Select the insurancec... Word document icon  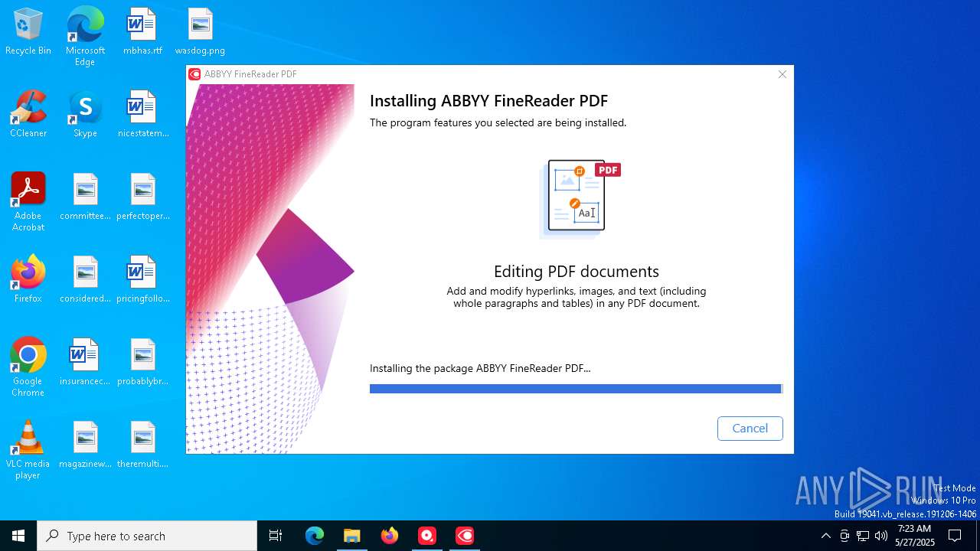(85, 363)
